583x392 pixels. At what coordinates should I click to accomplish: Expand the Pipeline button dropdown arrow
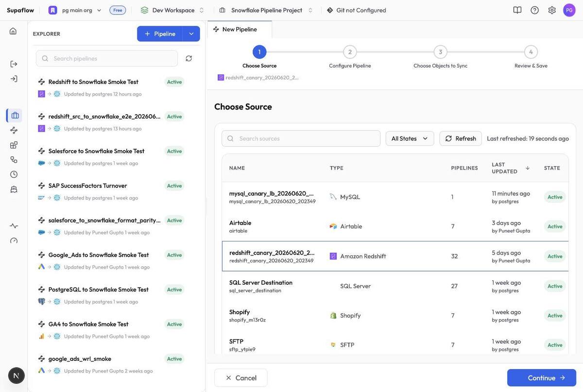[x=191, y=34]
